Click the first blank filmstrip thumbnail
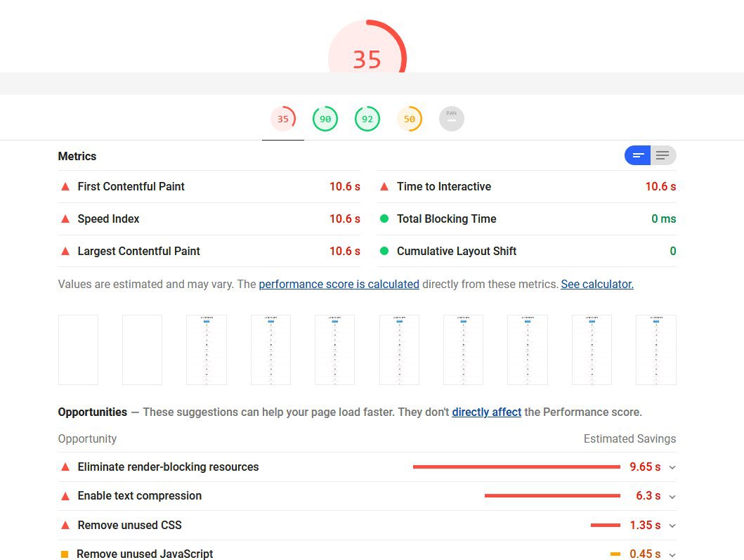 (78, 350)
